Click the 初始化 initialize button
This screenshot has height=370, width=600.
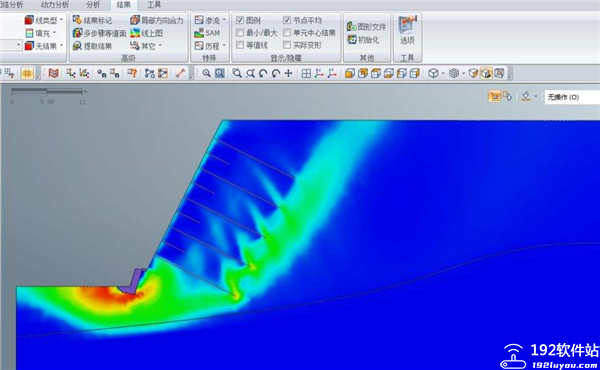coord(363,39)
